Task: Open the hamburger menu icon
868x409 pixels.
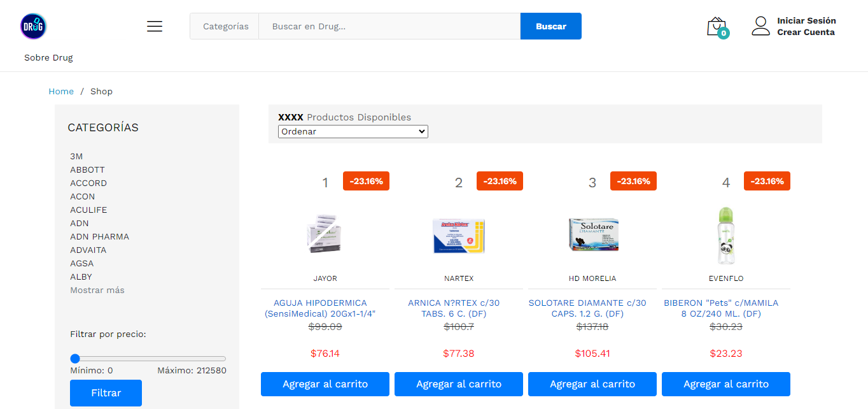Action: tap(155, 26)
